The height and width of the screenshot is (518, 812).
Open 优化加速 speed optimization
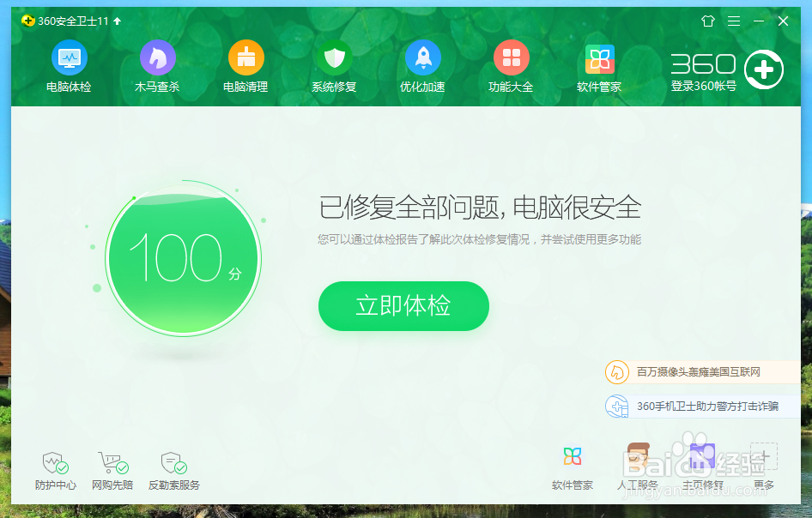tap(422, 67)
